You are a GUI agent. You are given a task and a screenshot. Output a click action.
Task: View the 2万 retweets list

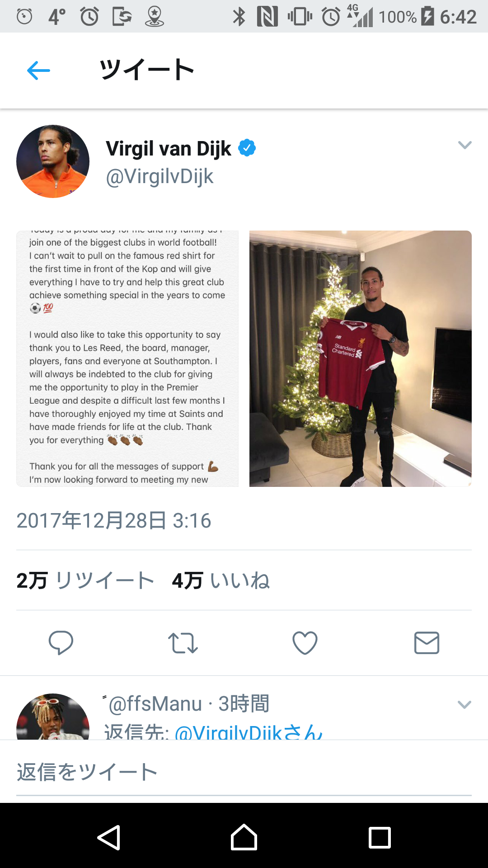coord(86,580)
